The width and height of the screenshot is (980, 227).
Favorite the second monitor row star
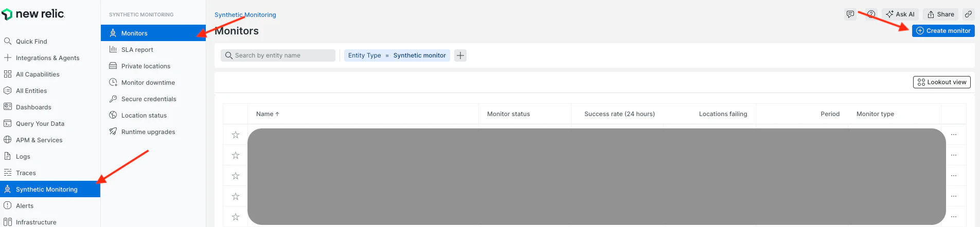coord(236,155)
